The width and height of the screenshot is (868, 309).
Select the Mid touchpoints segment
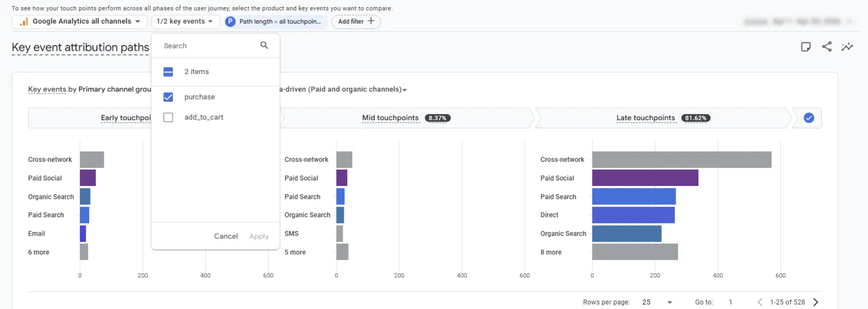click(x=406, y=118)
